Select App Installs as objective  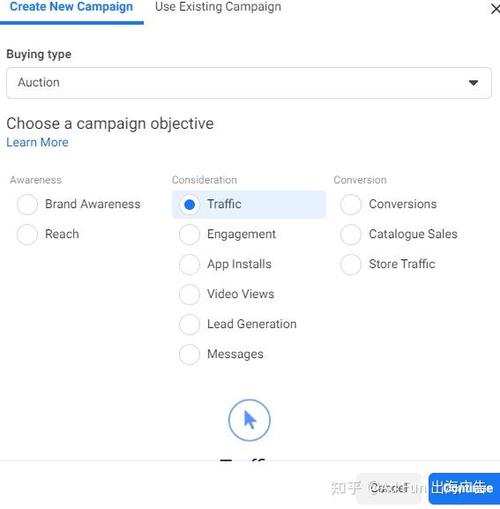[x=189, y=264]
